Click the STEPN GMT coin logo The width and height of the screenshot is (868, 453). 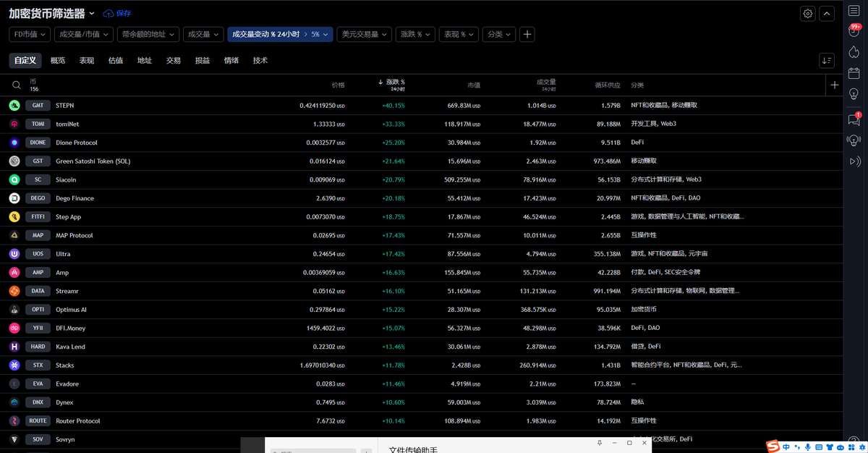(x=14, y=106)
